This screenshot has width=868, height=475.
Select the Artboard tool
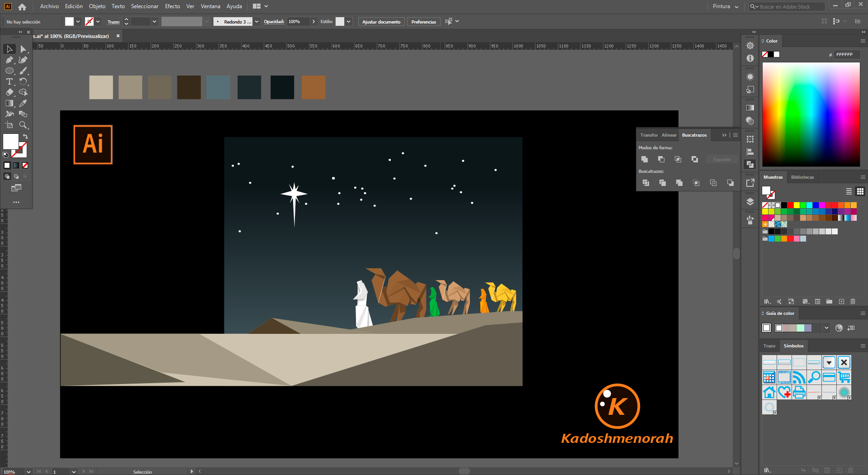(x=9, y=125)
